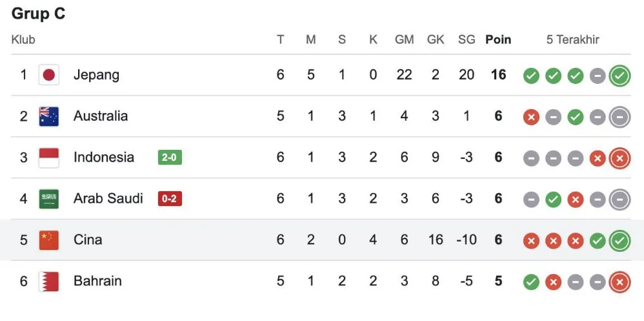This screenshot has width=644, height=321.
Task: Open the Arab Saudi team link
Action: click(108, 199)
